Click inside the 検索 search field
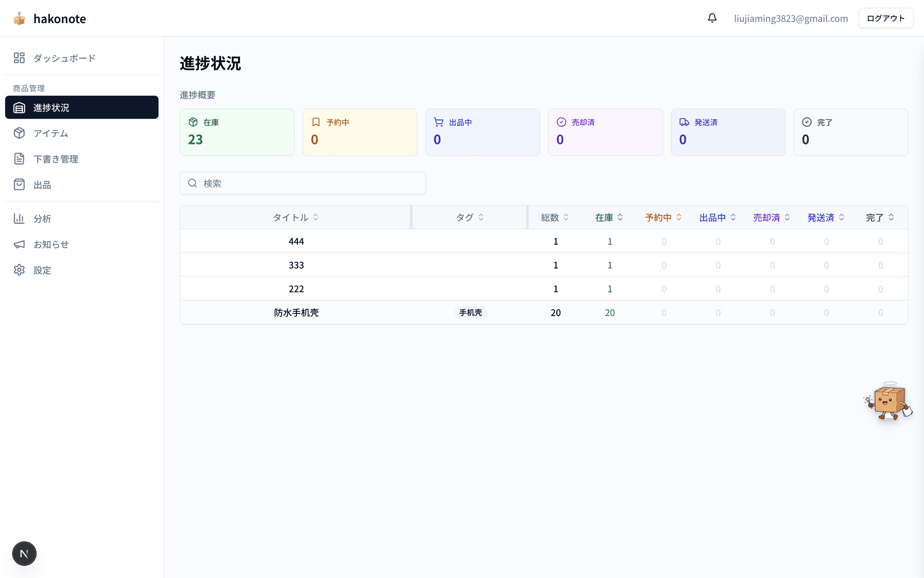This screenshot has height=578, width=924. [x=302, y=183]
